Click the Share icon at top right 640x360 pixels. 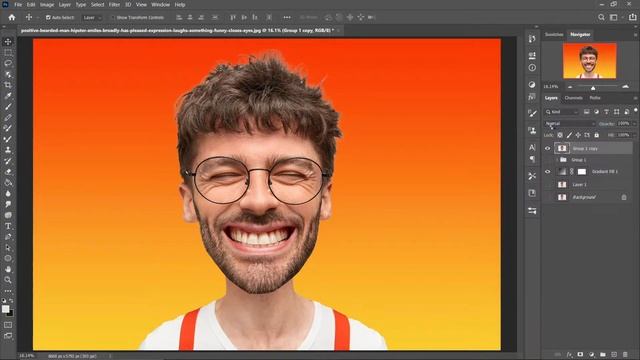pos(632,17)
